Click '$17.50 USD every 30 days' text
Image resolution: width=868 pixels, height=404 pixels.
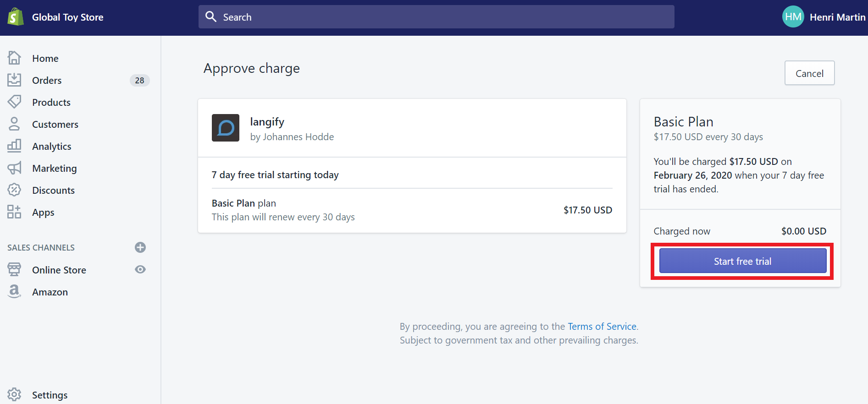click(x=708, y=137)
